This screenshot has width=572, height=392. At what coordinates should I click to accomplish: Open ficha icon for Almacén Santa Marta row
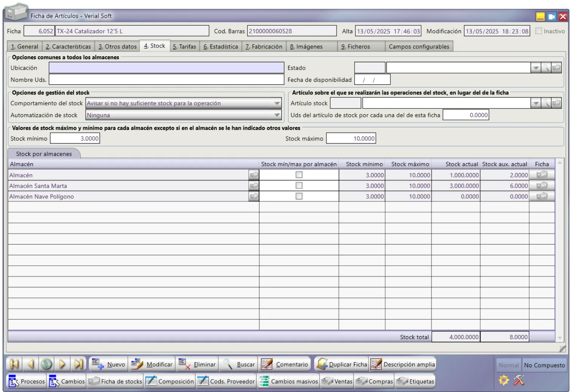point(542,186)
